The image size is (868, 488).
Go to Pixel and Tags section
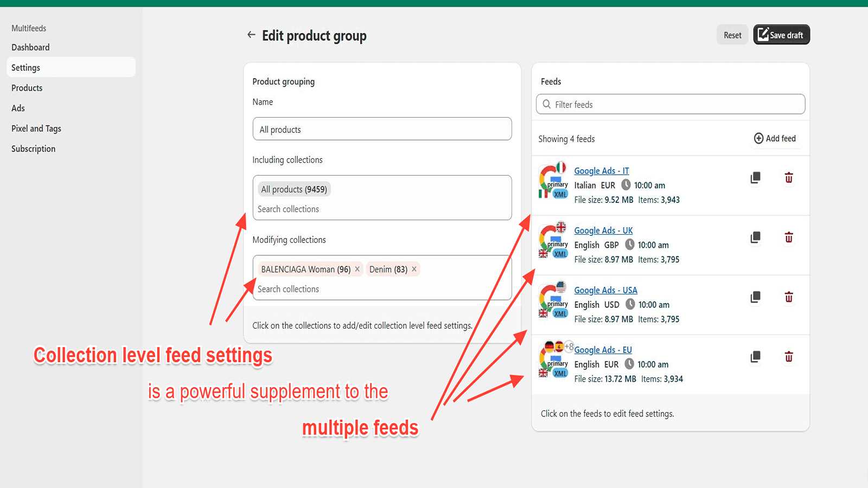(36, 129)
